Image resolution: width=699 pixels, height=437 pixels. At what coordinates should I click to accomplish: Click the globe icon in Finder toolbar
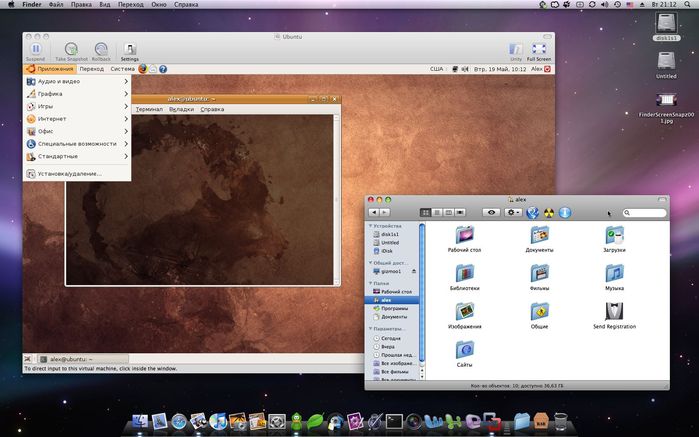(532, 213)
